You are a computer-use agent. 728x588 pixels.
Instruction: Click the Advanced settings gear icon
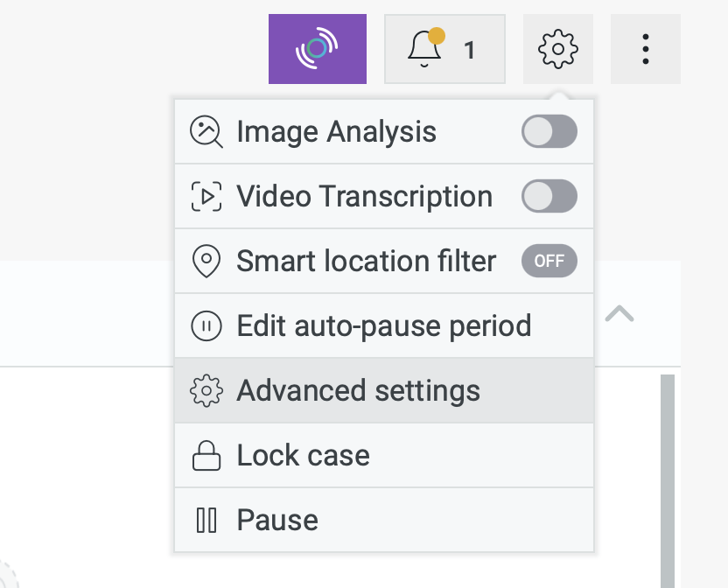[206, 391]
